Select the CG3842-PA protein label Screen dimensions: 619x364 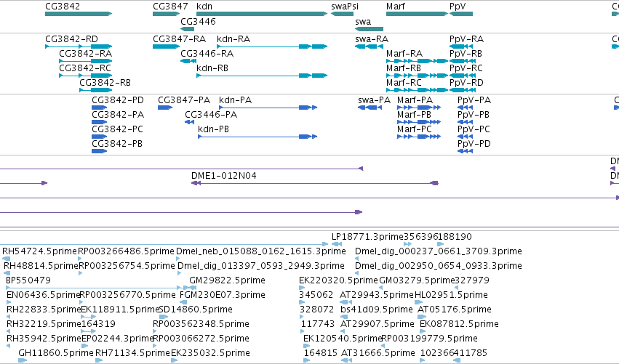pyautogui.click(x=118, y=115)
